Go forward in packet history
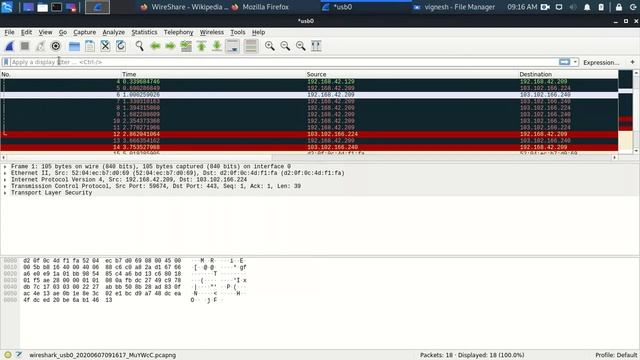The width and height of the screenshot is (640, 360). [170, 46]
